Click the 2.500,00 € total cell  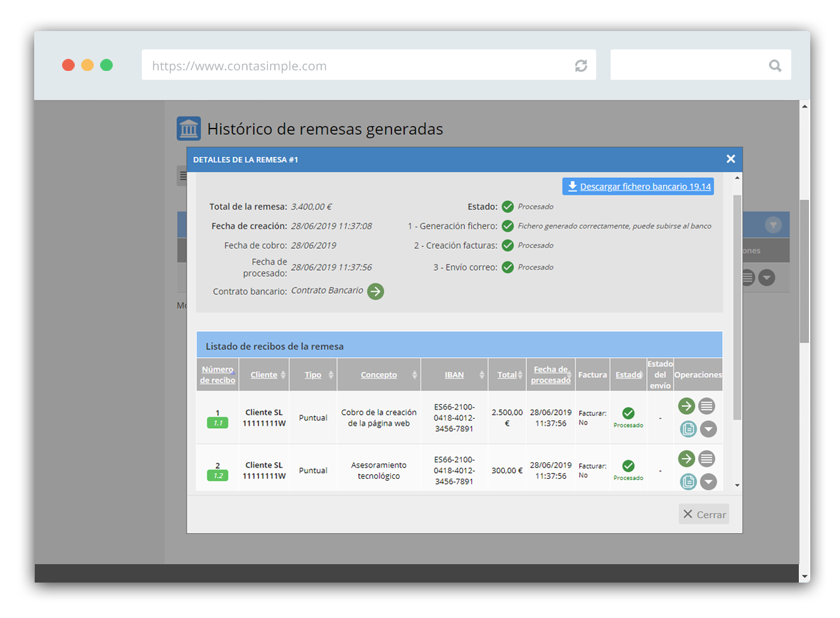[507, 418]
